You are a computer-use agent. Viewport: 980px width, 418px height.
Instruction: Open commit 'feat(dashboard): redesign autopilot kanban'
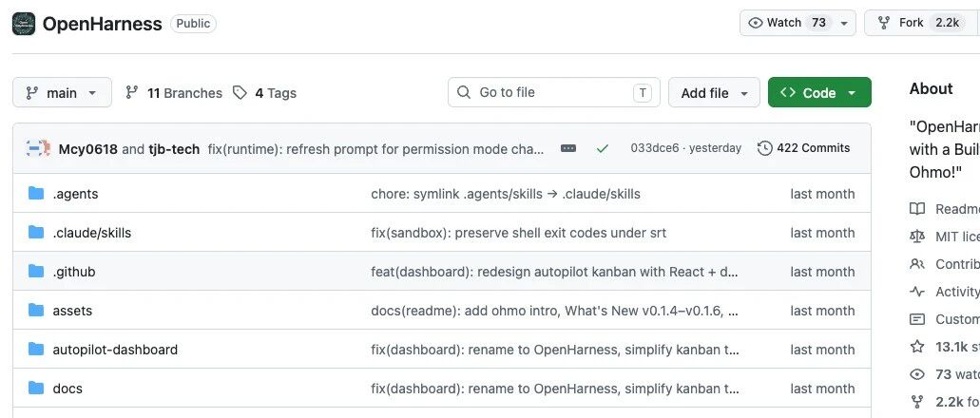[x=555, y=272]
